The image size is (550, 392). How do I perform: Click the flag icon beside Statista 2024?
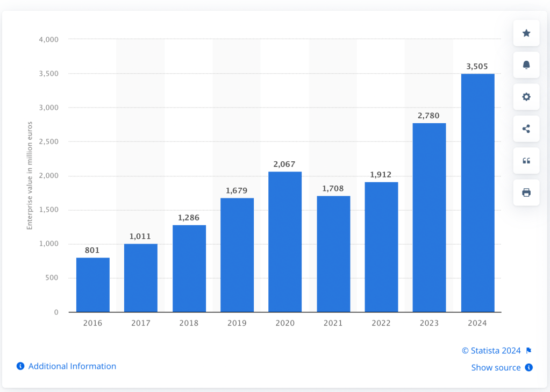528,351
